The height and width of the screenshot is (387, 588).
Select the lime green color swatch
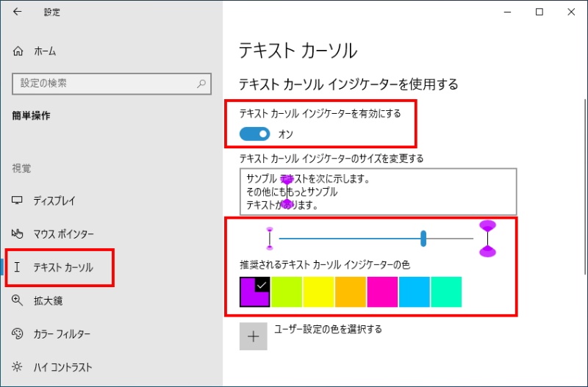tap(287, 292)
